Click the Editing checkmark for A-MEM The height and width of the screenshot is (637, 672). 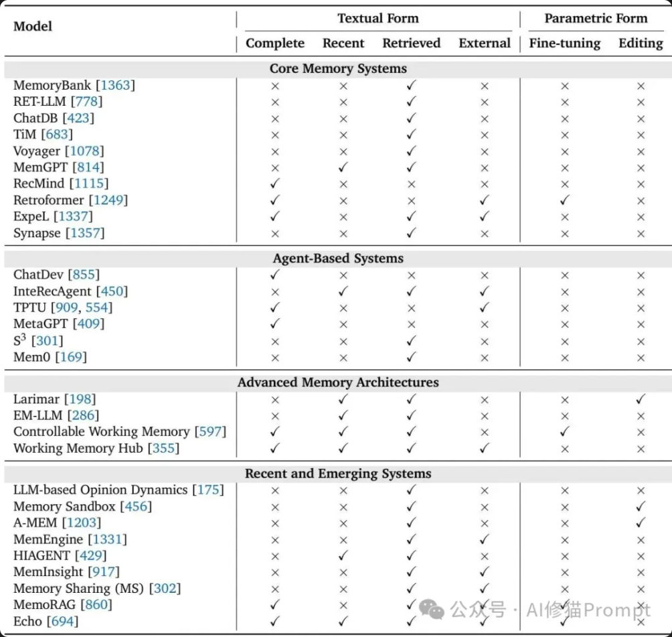click(x=641, y=523)
